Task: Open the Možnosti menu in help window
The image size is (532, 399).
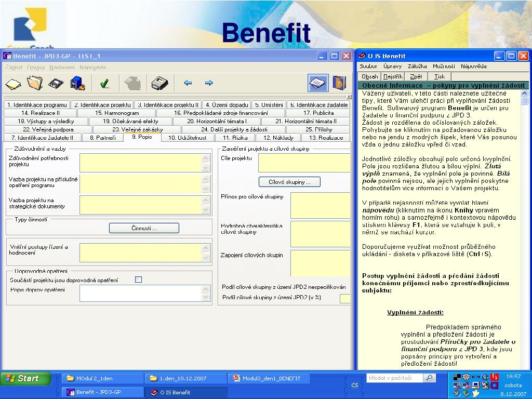Action: coord(444,66)
